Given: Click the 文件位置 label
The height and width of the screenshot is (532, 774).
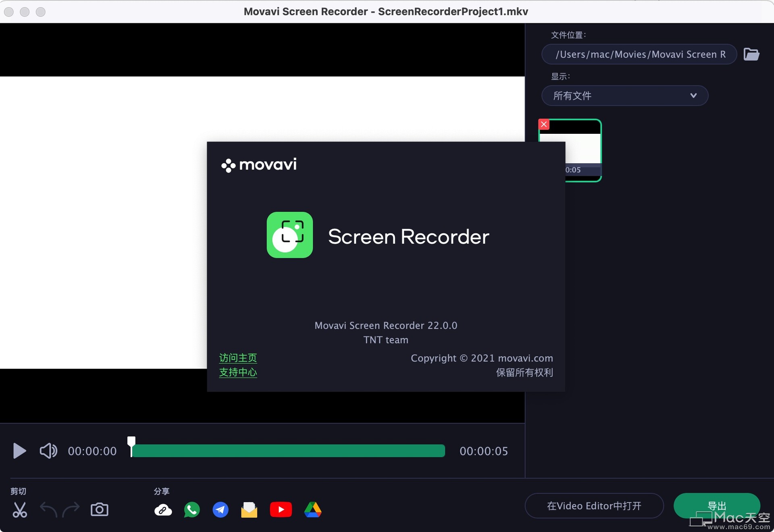Looking at the screenshot, I should 568,35.
